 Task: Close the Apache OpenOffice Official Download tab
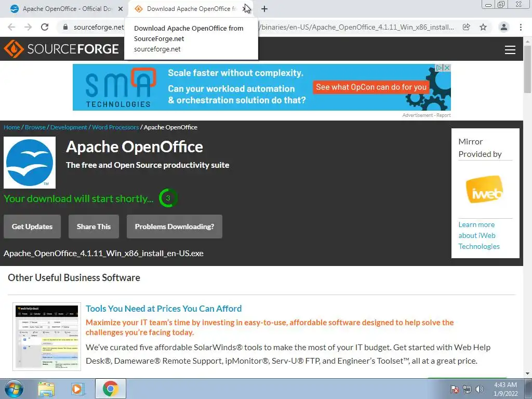121,9
